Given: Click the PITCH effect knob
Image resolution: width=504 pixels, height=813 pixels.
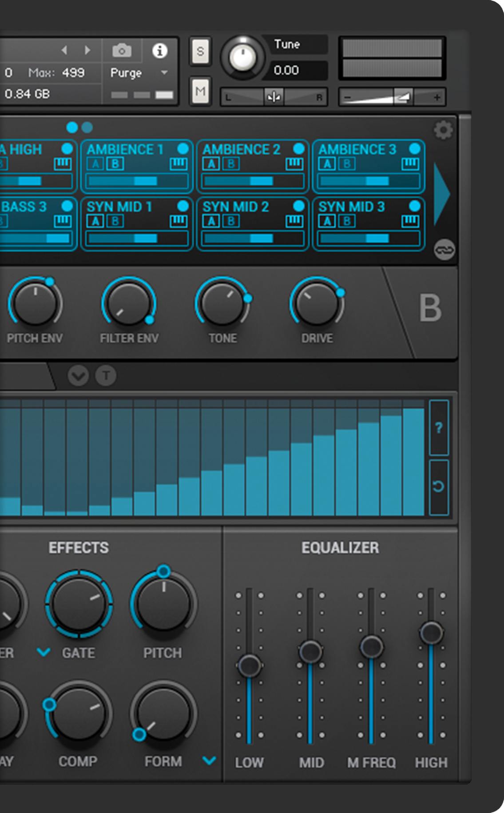Looking at the screenshot, I should pos(163,603).
